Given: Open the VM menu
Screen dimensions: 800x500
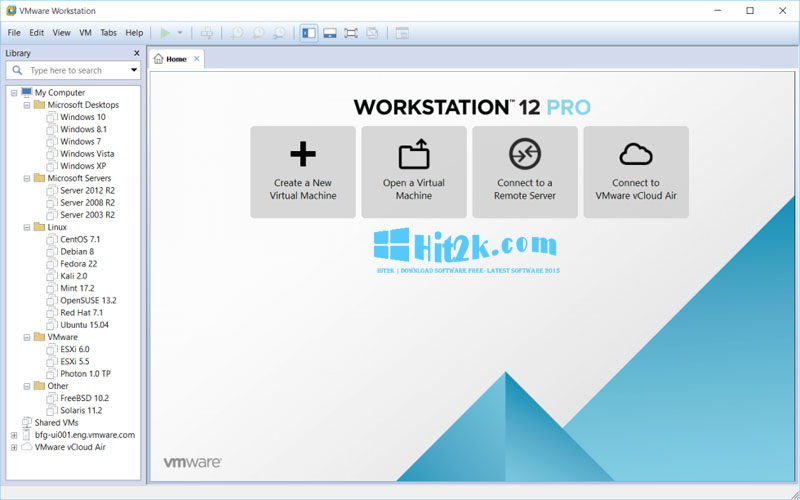Looking at the screenshot, I should pos(85,33).
